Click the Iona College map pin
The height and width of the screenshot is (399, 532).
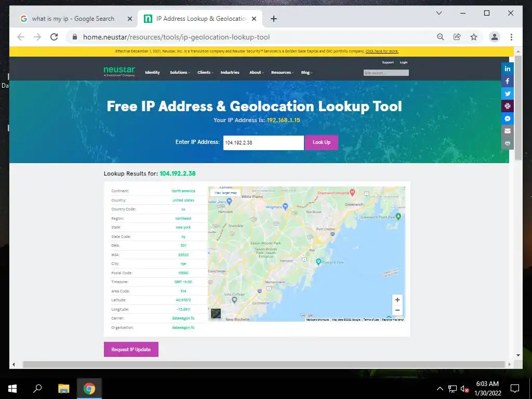click(234, 300)
